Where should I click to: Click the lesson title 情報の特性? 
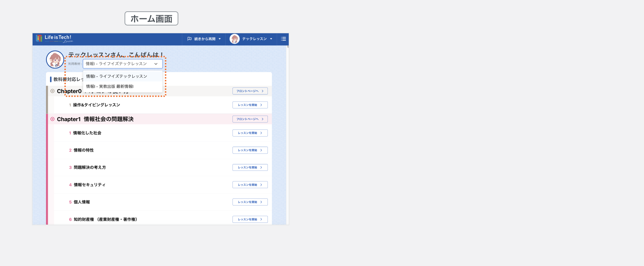pos(84,150)
